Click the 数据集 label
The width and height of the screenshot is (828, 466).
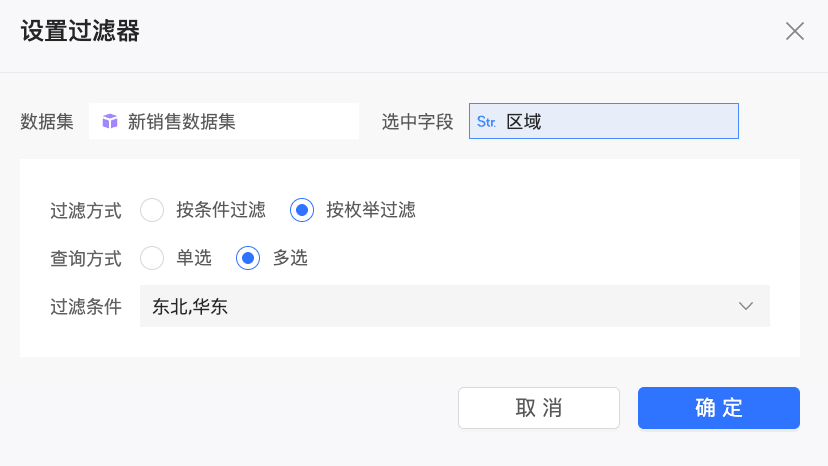pyautogui.click(x=47, y=122)
